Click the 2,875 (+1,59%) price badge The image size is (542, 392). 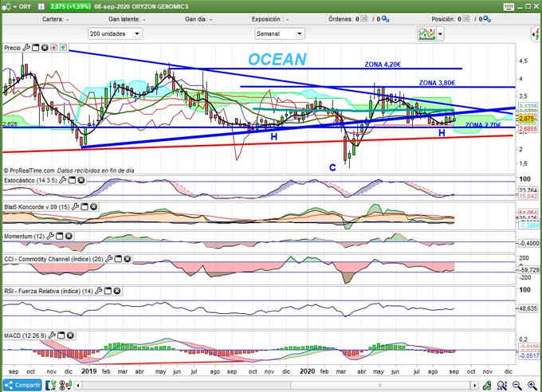pyautogui.click(x=71, y=6)
